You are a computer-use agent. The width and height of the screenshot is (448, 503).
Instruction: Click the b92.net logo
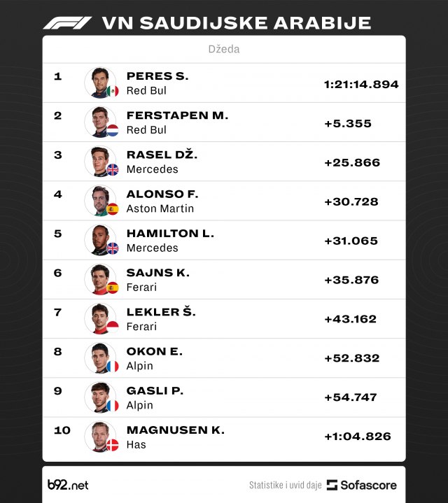click(x=68, y=485)
